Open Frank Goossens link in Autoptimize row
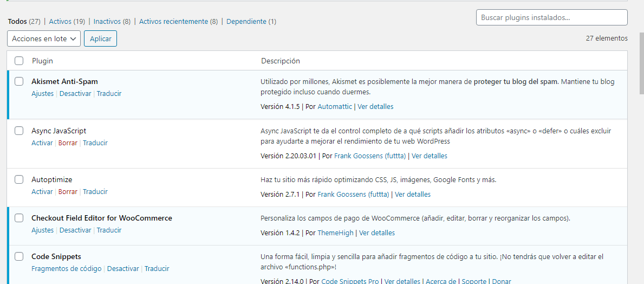Viewport: 644px width, 284px height. [353, 194]
